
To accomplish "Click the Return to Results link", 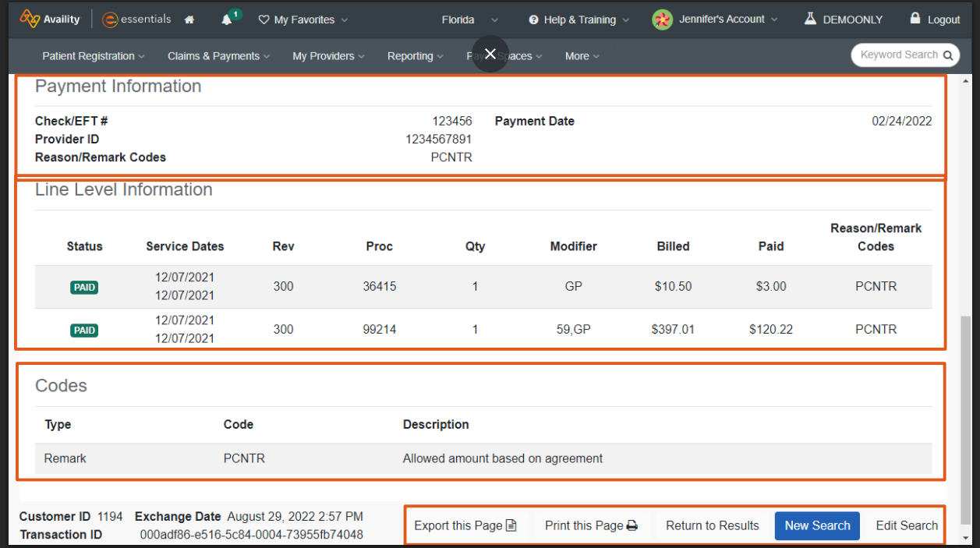I will click(712, 525).
